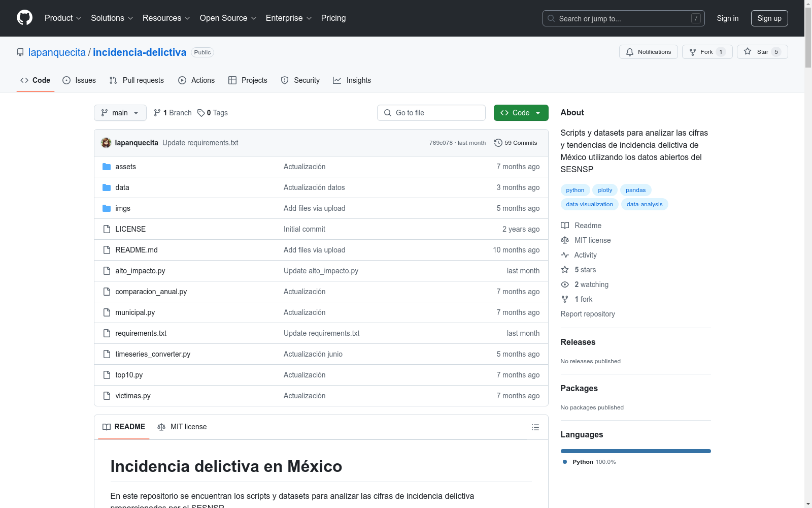Switch to the Code tab
This screenshot has width=812, height=508.
click(36, 80)
